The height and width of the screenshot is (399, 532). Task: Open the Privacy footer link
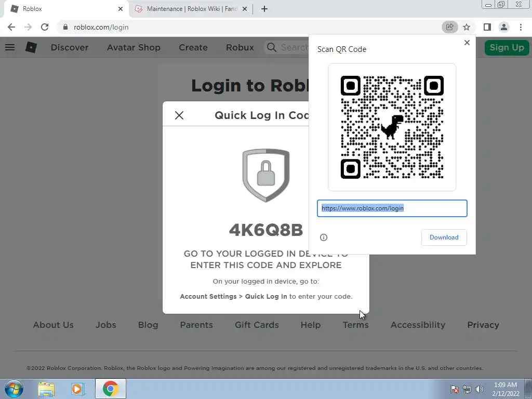point(483,325)
